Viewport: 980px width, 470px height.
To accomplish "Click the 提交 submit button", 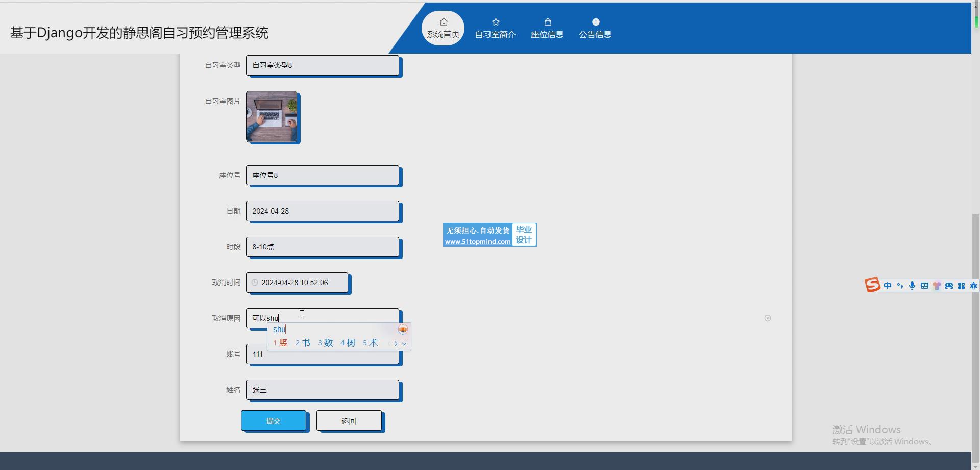I will pos(274,420).
